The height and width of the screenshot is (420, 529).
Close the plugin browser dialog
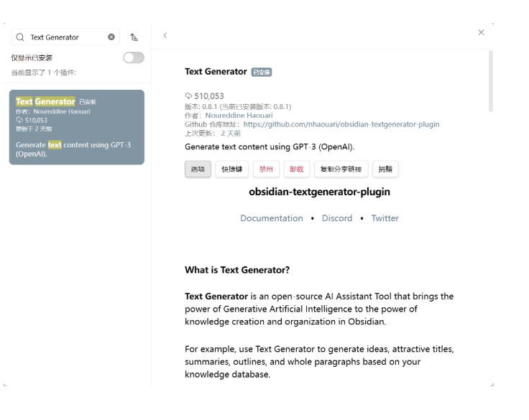[481, 32]
